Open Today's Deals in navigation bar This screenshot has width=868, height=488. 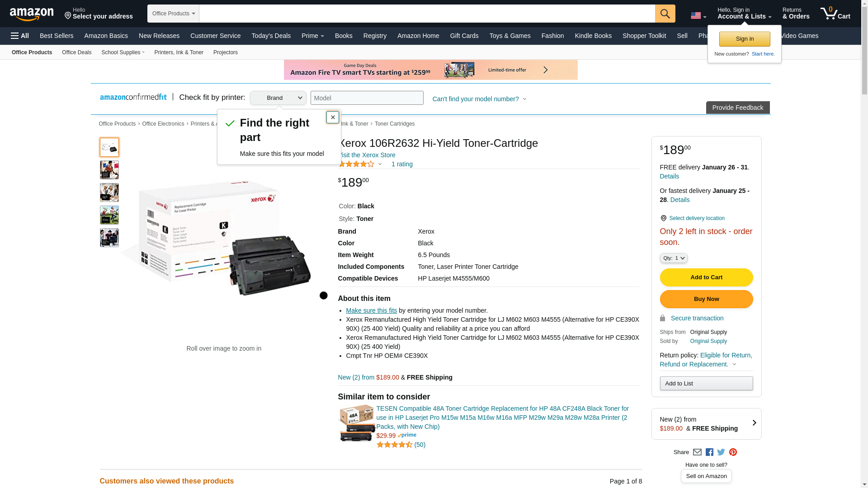tap(271, 36)
